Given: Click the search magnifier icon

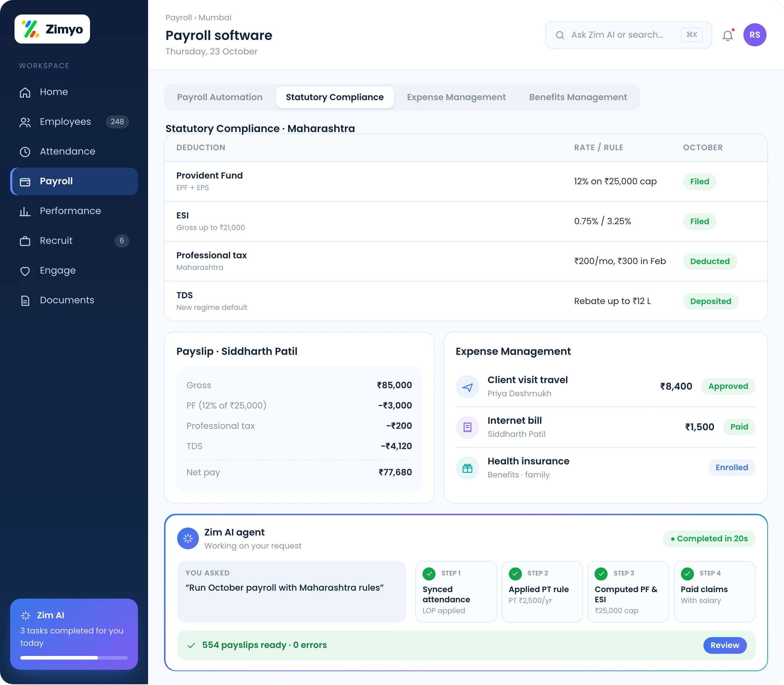Looking at the screenshot, I should [560, 35].
